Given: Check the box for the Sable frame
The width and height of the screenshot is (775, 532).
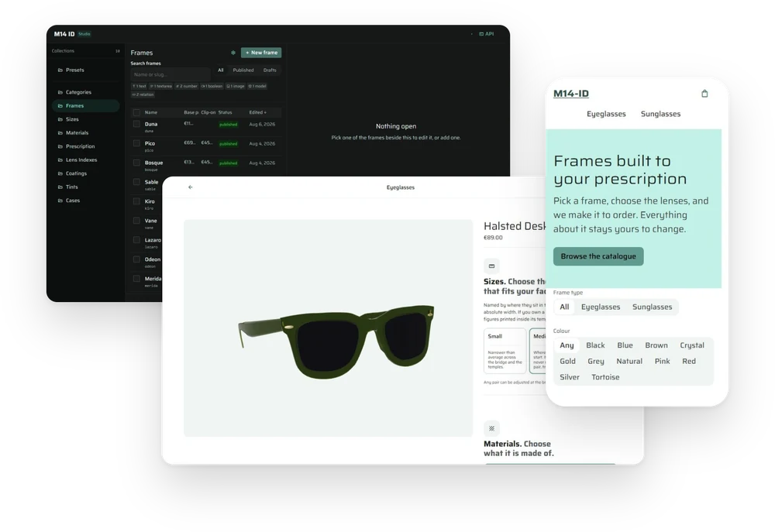Looking at the screenshot, I should click(137, 182).
